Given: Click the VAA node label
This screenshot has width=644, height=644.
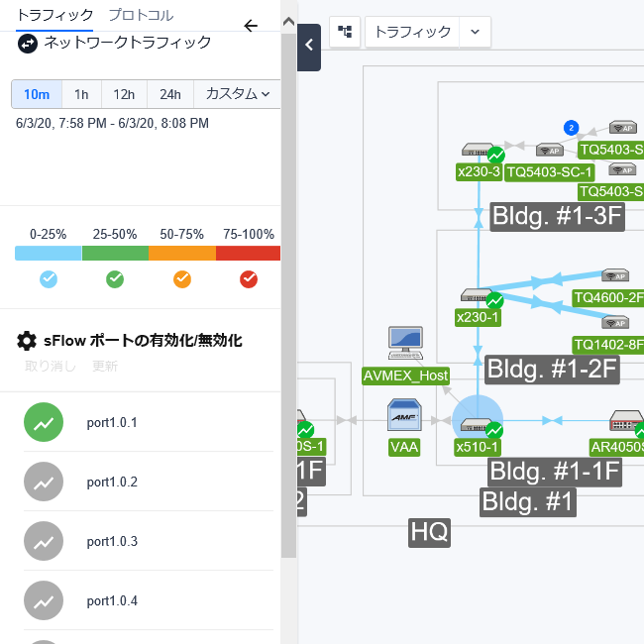Looking at the screenshot, I should 404,447.
